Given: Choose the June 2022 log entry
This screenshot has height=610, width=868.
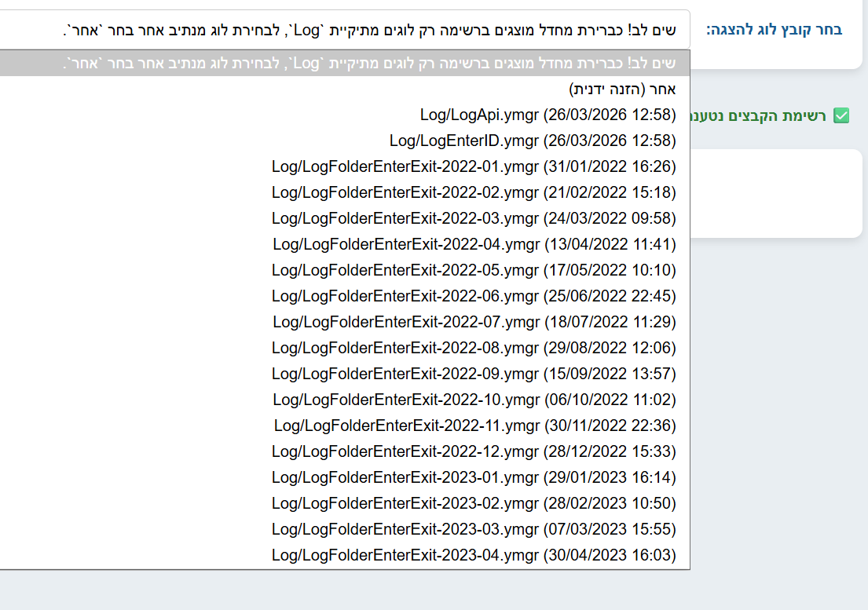Looking at the screenshot, I should click(474, 296).
